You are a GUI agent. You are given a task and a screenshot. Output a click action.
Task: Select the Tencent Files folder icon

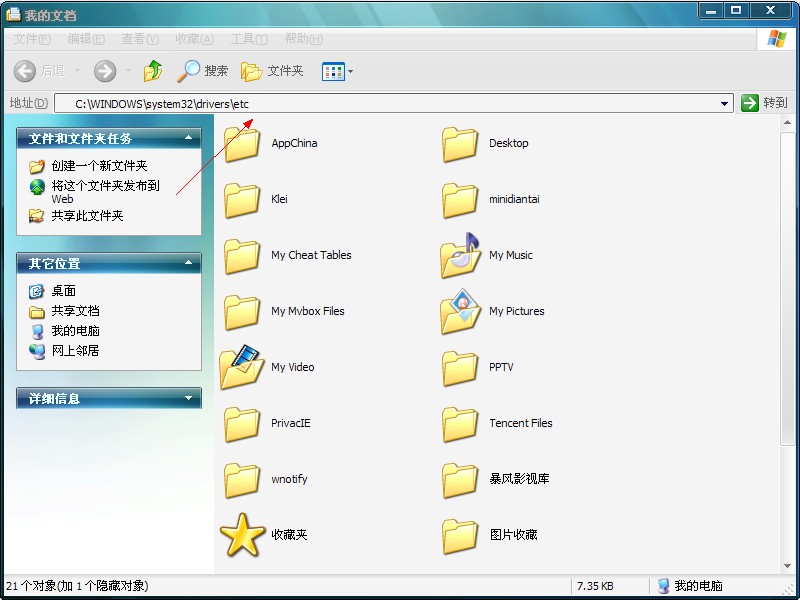460,424
